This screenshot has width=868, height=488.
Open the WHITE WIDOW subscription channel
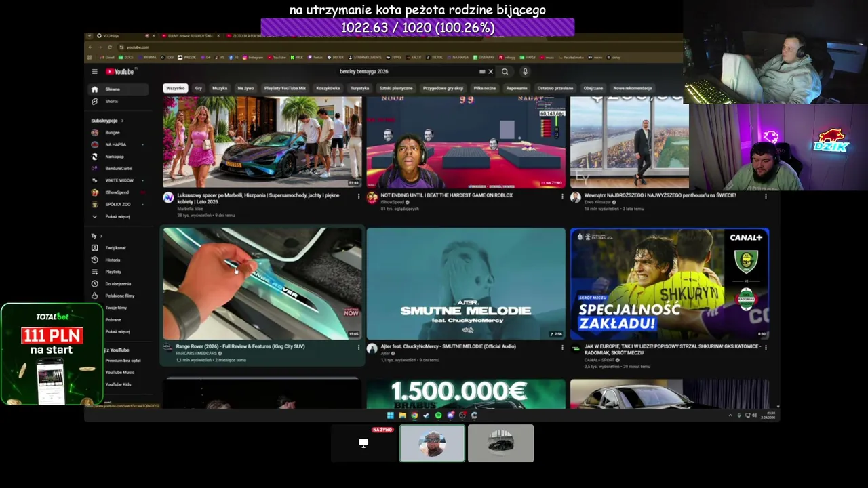(119, 180)
